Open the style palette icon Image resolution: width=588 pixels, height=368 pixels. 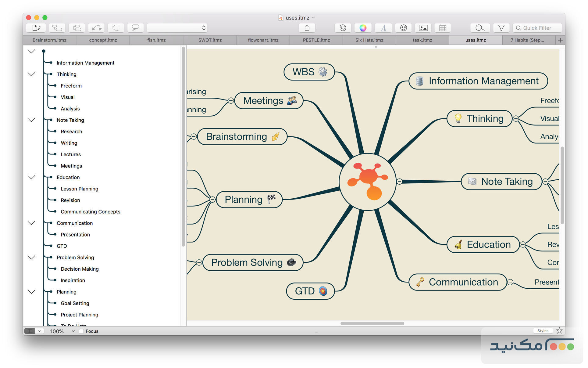343,28
